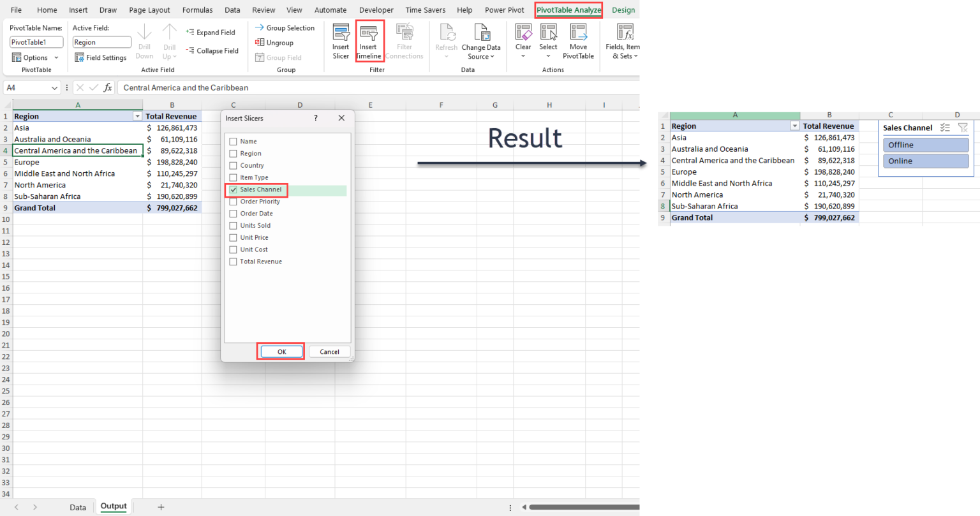Open Field Settings
980x516 pixels.
tap(101, 57)
